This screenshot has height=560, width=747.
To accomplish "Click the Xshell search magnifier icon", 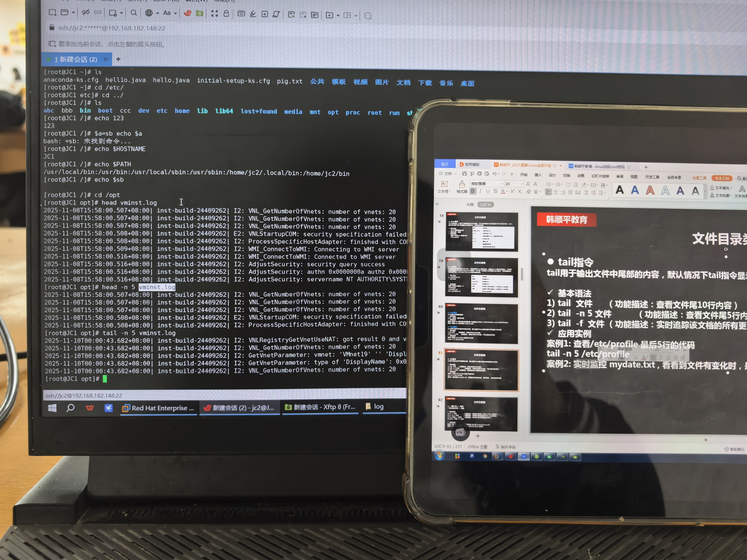I will (x=134, y=13).
